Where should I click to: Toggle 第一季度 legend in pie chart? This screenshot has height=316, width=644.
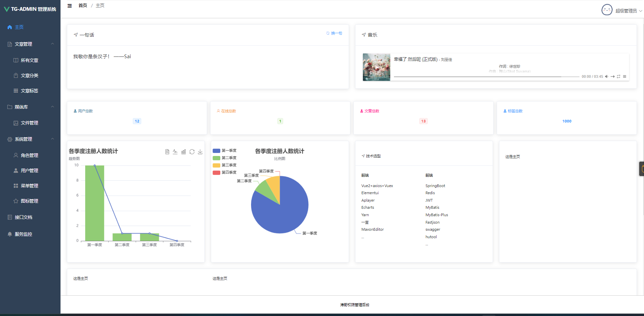[x=225, y=151]
